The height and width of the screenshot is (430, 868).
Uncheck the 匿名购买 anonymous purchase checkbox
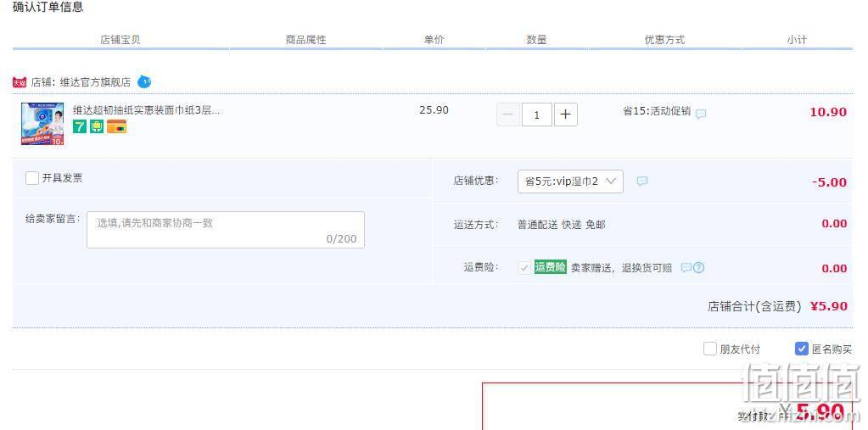(x=802, y=349)
